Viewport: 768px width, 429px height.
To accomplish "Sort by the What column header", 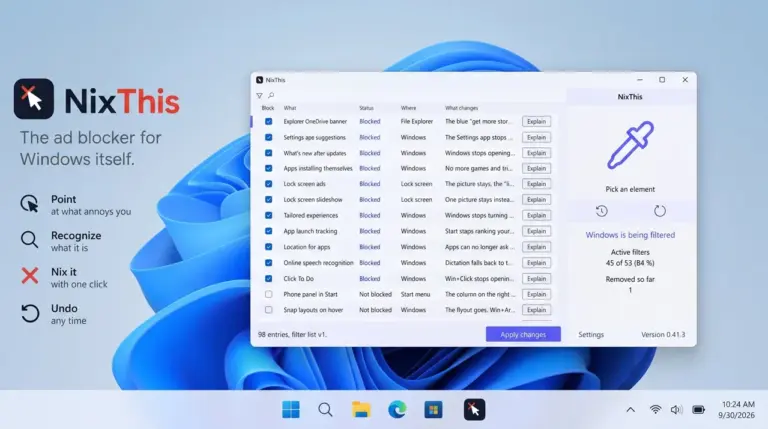I will tap(290, 108).
